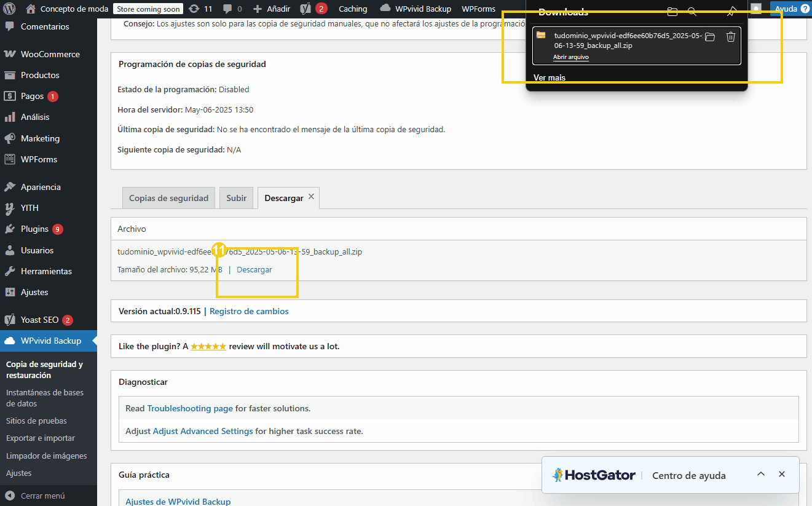Select Copia de seguridad y restauración submenu

coord(44,370)
